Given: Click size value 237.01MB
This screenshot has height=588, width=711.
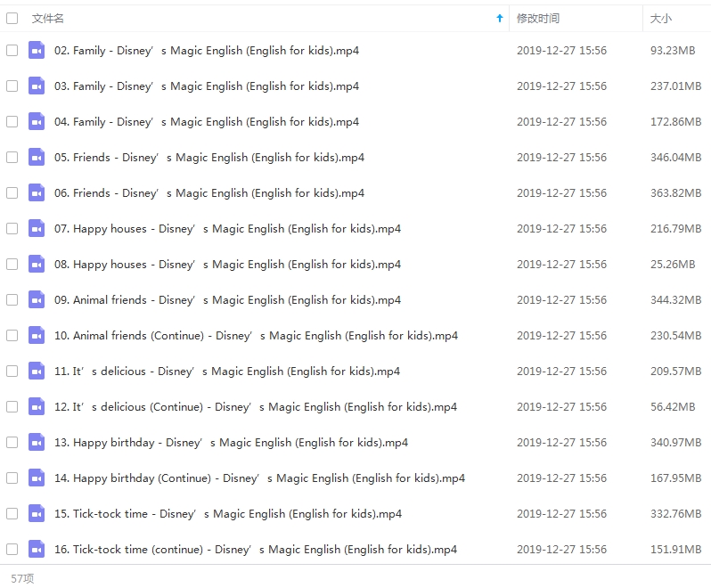Looking at the screenshot, I should 675,86.
